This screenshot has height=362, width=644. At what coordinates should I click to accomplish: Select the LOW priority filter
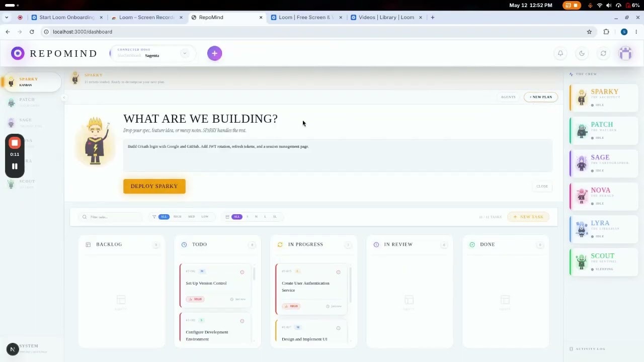tap(205, 217)
